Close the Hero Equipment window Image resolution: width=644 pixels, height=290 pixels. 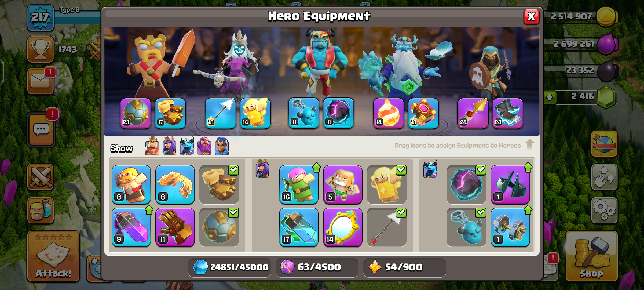click(x=532, y=17)
